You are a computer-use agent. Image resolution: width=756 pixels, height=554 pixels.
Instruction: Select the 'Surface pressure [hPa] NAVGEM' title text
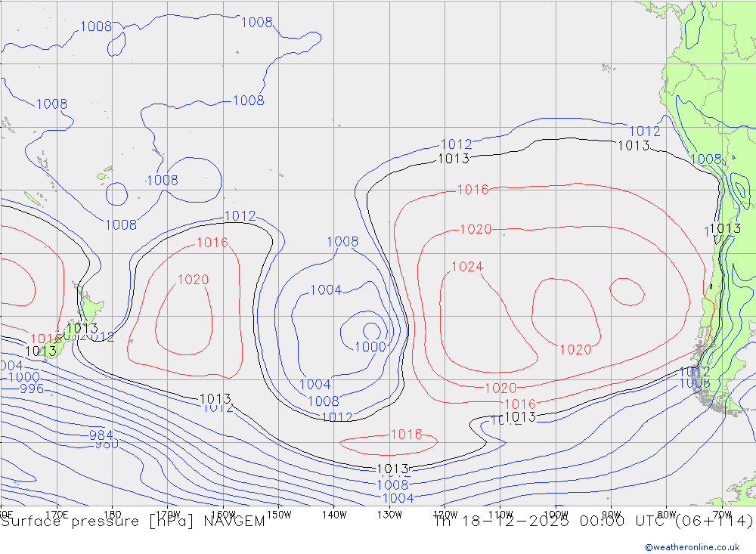coord(132,522)
